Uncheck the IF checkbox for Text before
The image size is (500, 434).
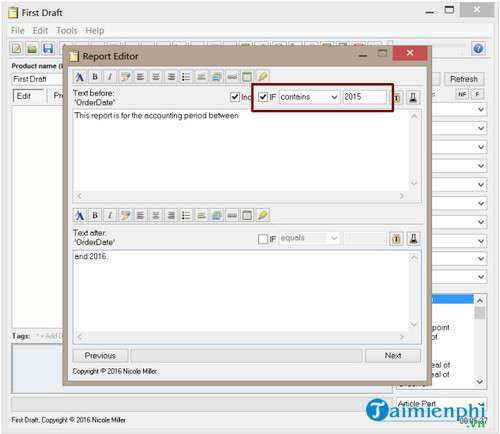tap(263, 97)
